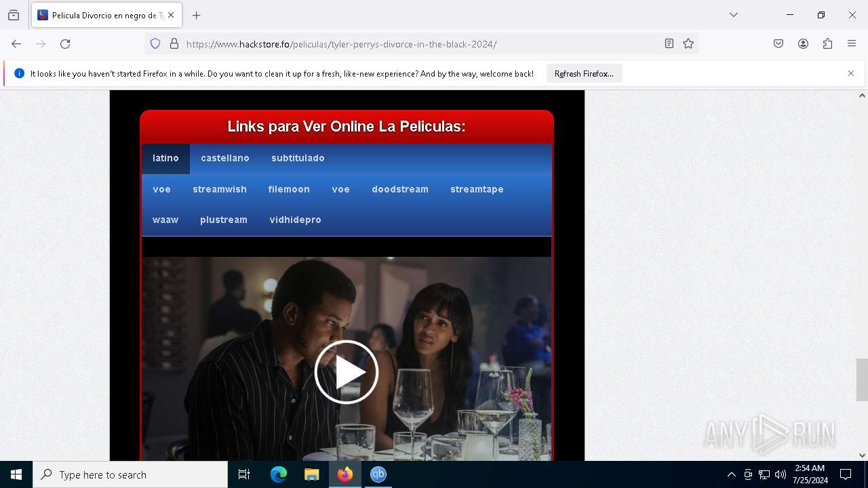Open the volume tray icon

click(x=781, y=474)
